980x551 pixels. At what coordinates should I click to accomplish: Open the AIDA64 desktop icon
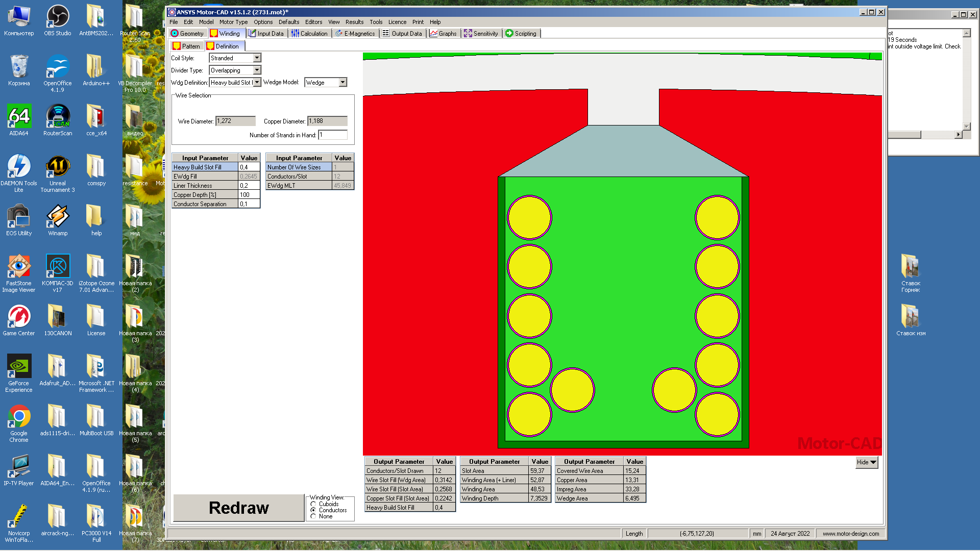tap(19, 121)
